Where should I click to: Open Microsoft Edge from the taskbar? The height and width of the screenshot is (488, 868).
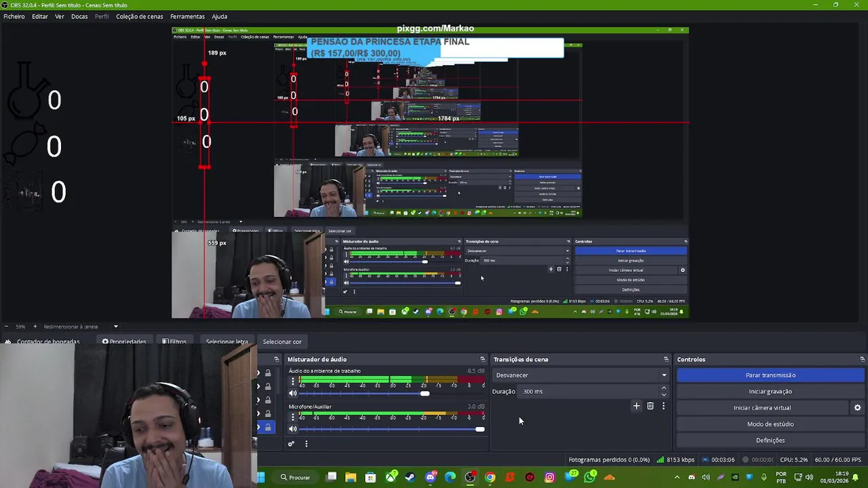pos(450,477)
